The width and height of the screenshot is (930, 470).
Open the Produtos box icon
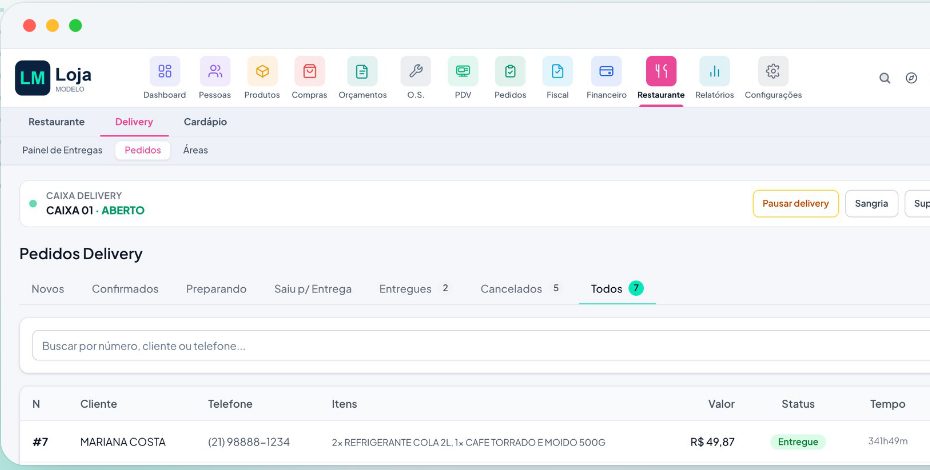coord(262,71)
